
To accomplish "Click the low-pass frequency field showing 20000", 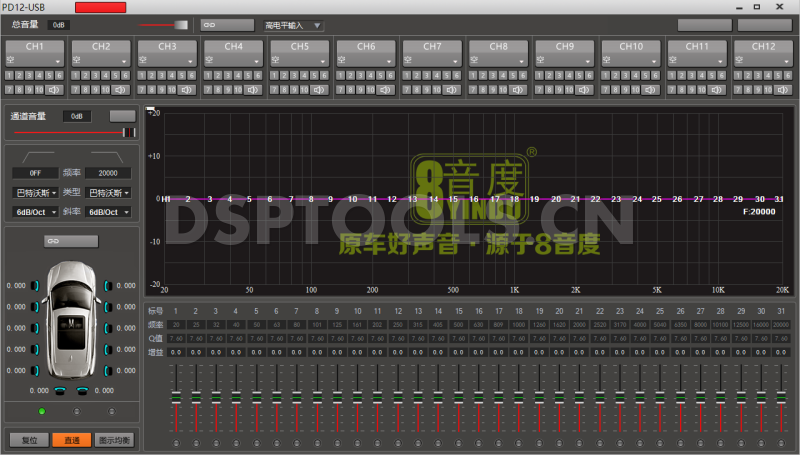I will [107, 173].
